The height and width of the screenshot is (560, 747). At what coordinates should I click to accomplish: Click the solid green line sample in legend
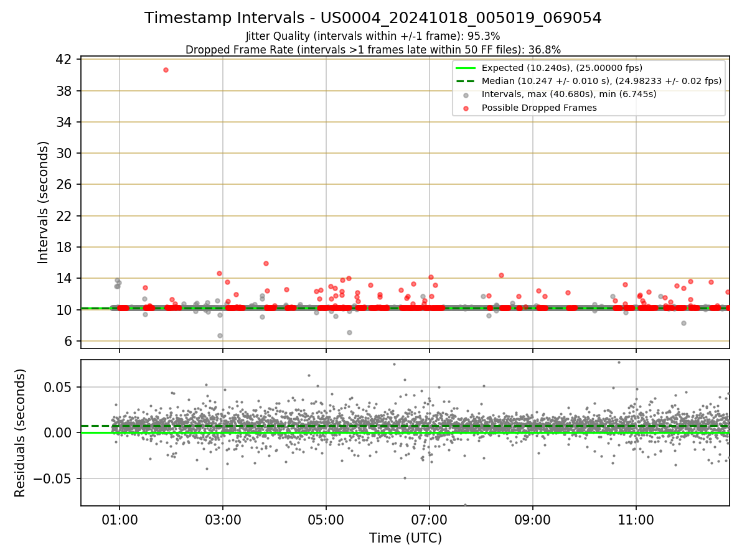(x=466, y=68)
